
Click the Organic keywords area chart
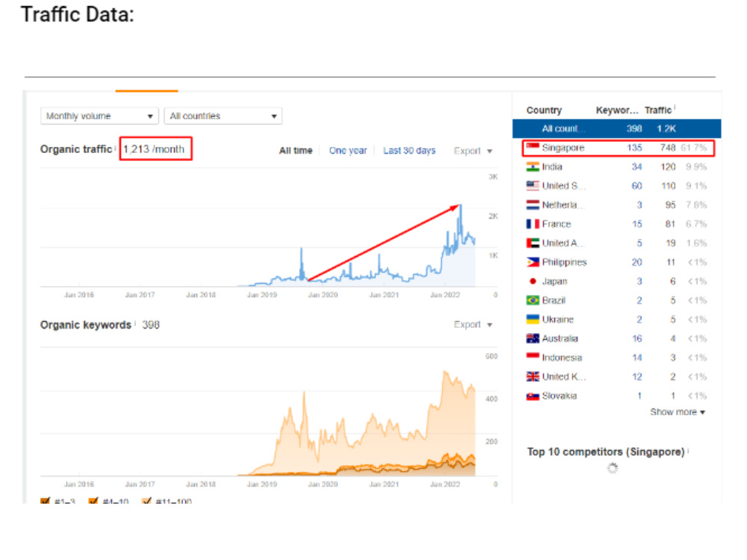269,412
